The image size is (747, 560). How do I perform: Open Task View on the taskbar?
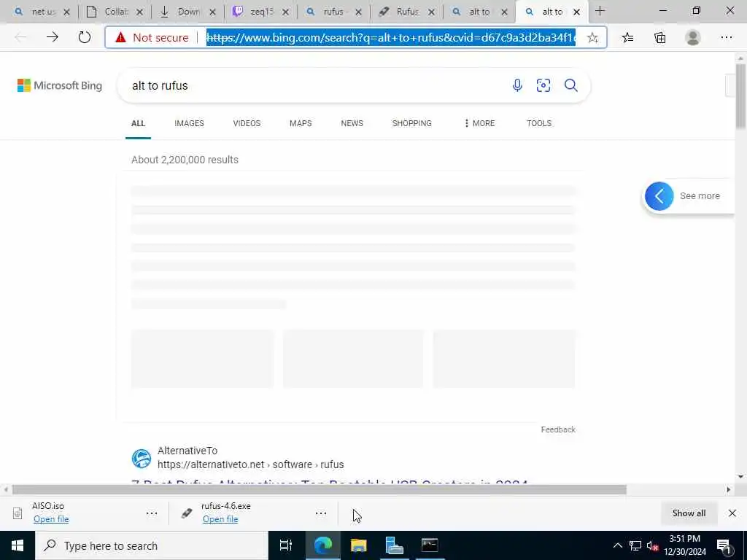285,545
